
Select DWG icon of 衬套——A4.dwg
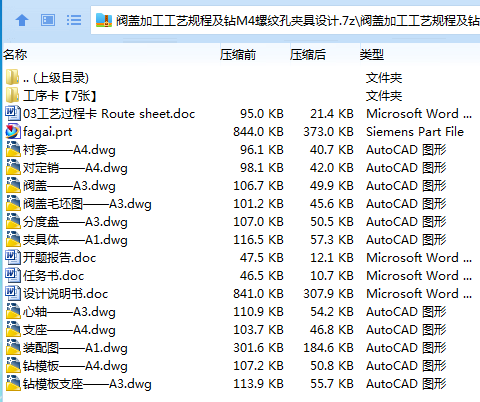pos(13,149)
